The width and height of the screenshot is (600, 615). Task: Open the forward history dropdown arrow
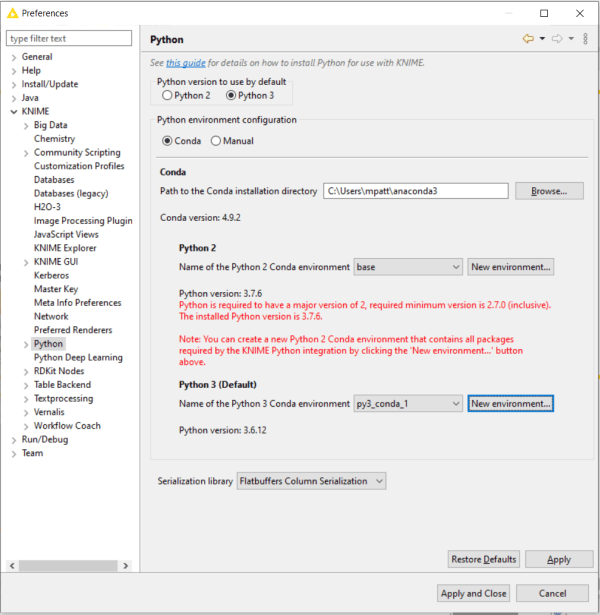click(x=571, y=38)
